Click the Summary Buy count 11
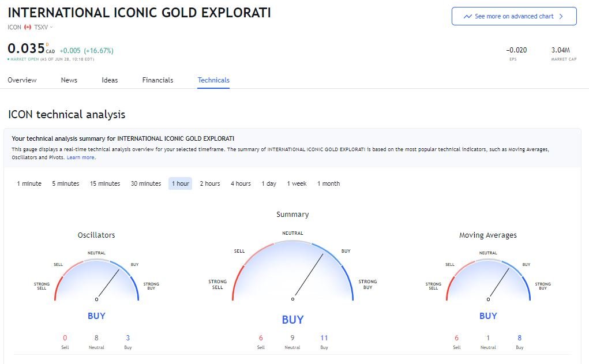Screen dimensions: 589x364 [324, 338]
